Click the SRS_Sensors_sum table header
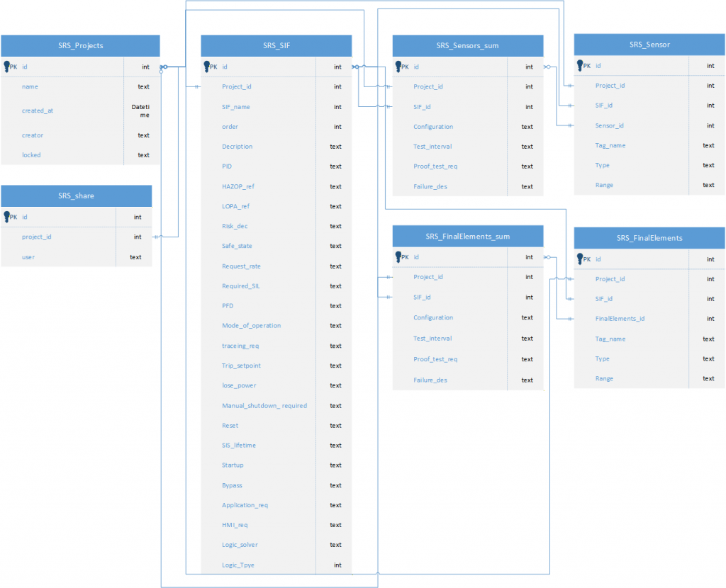The image size is (726, 588). pyautogui.click(x=468, y=45)
